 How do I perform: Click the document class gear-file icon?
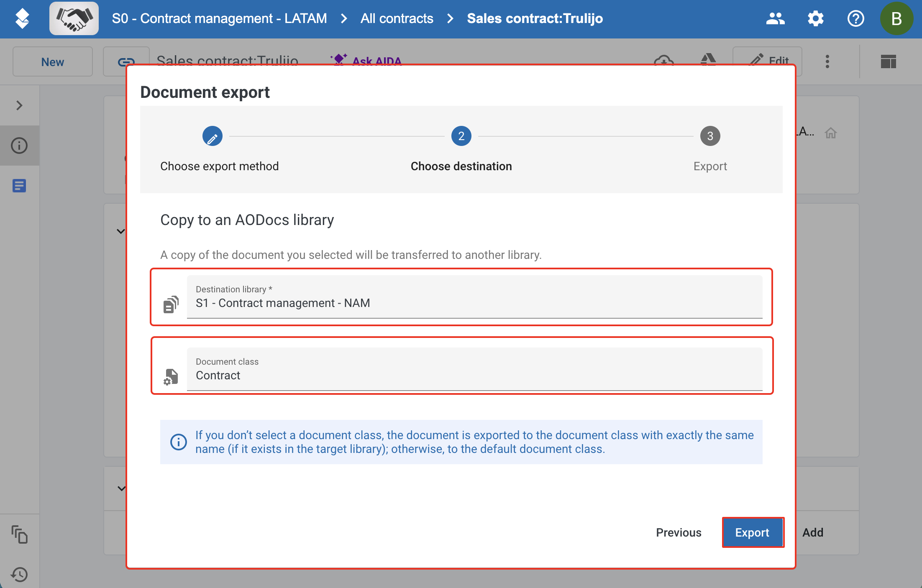click(x=171, y=377)
